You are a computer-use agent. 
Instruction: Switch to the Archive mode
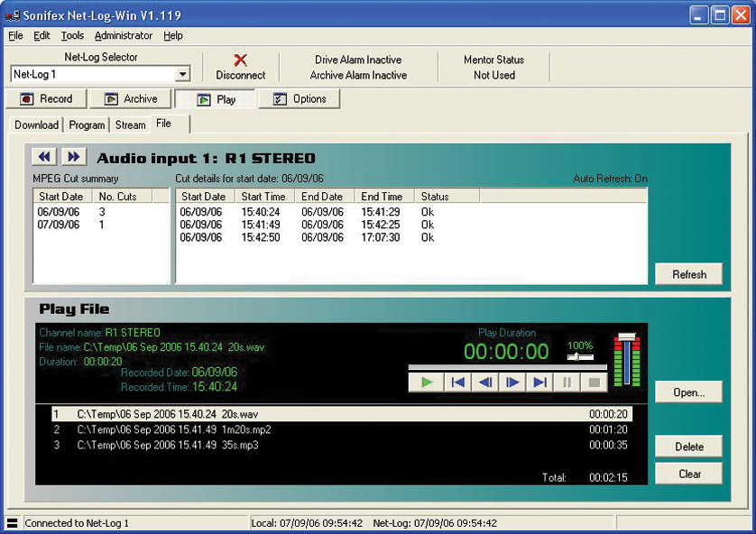point(129,99)
